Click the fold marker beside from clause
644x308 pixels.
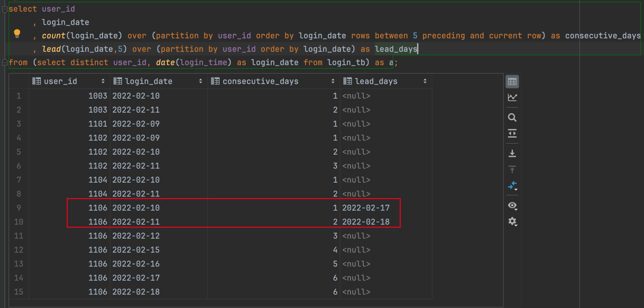(5, 62)
